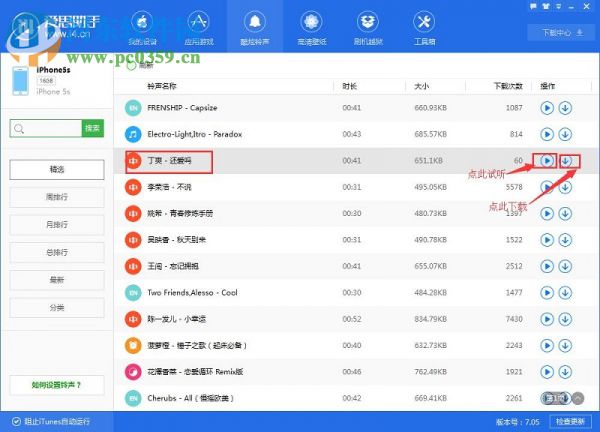Play the 秋天别来 ringtone preview

(547, 240)
